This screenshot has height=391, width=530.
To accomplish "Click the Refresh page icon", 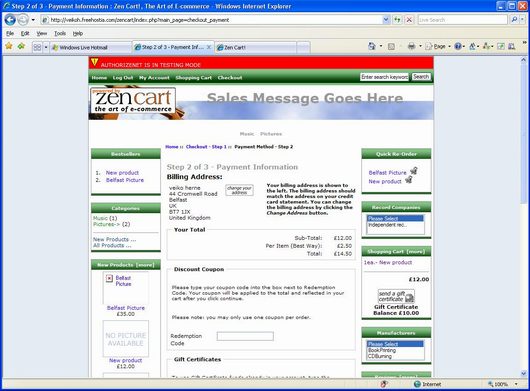I will 397,20.
